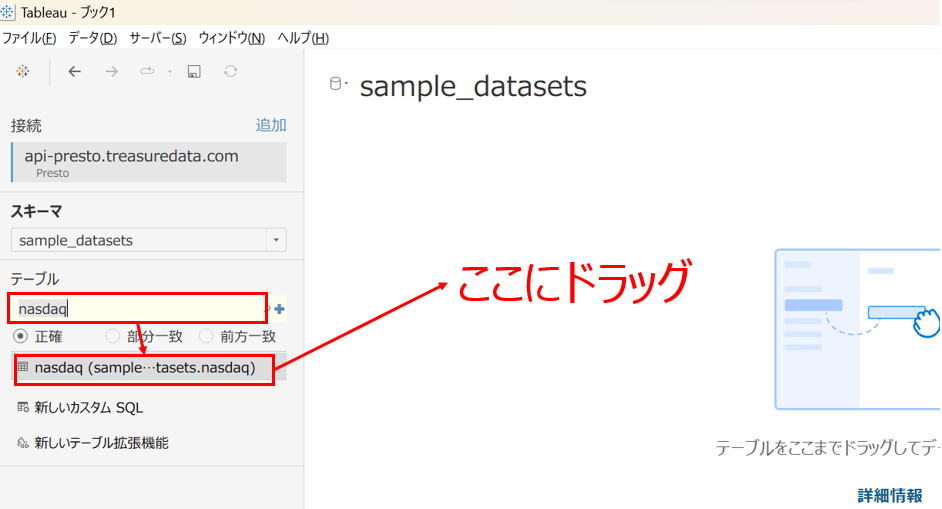This screenshot has width=942, height=509.
Task: Click the テーブル heading label
Action: pos(35,279)
